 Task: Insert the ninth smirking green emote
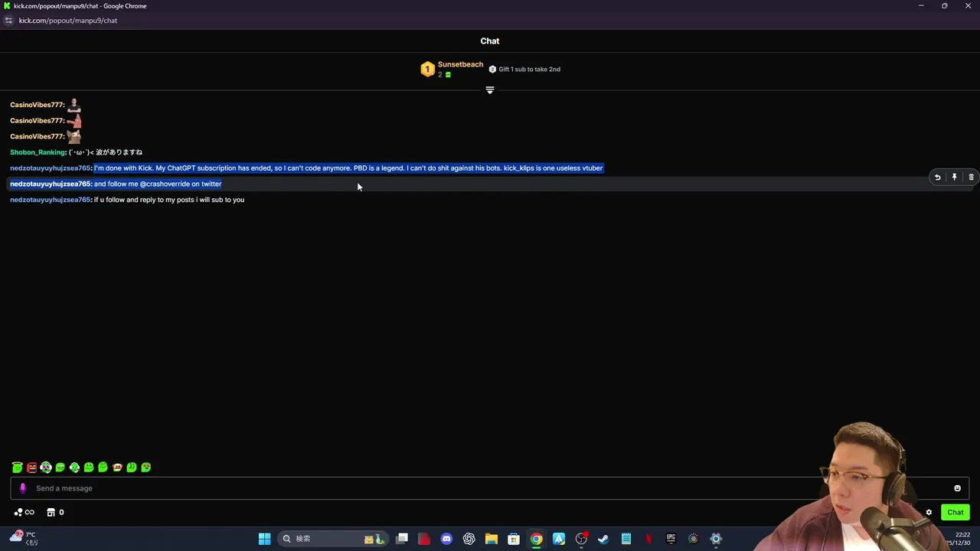coord(132,467)
